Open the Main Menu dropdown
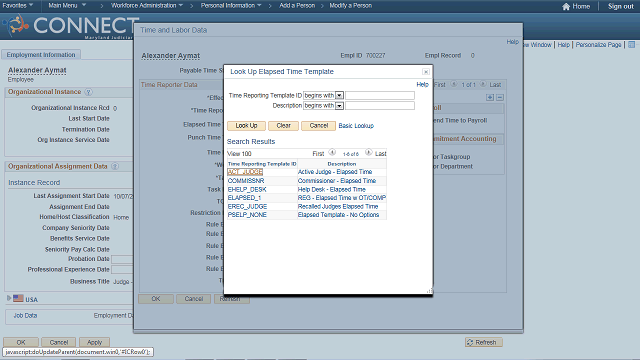640x360 pixels. [67, 6]
